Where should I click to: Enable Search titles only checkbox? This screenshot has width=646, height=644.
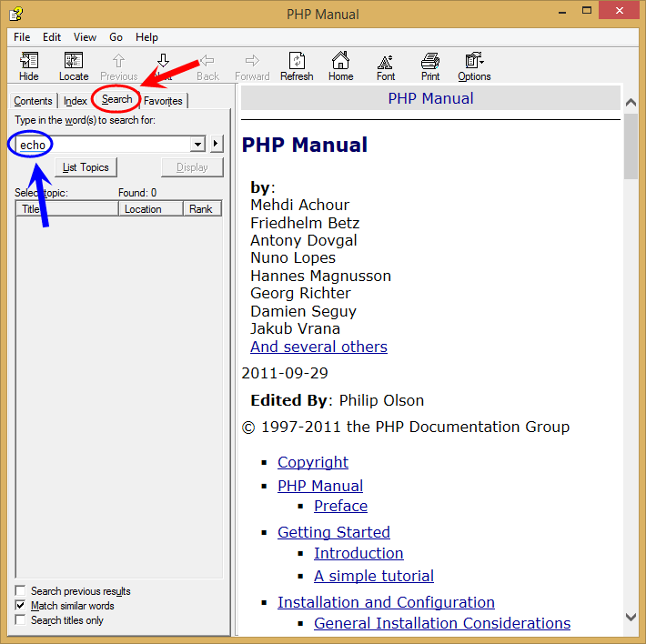20,619
